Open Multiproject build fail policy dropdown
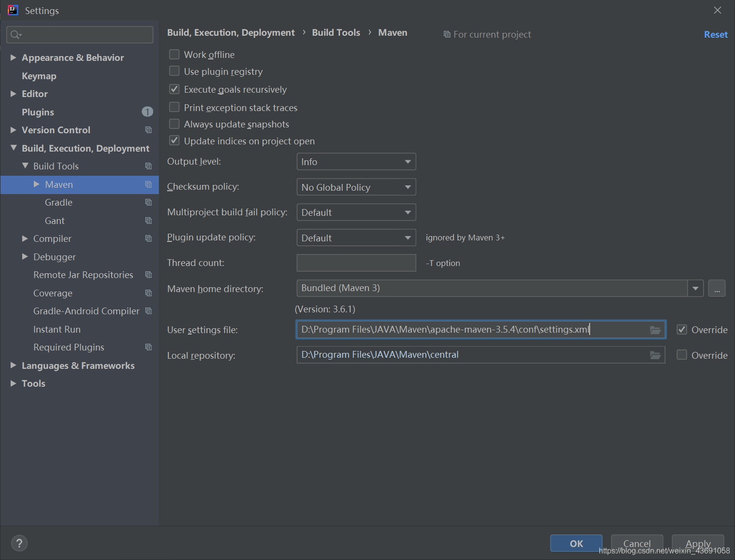The image size is (735, 560). (x=356, y=212)
